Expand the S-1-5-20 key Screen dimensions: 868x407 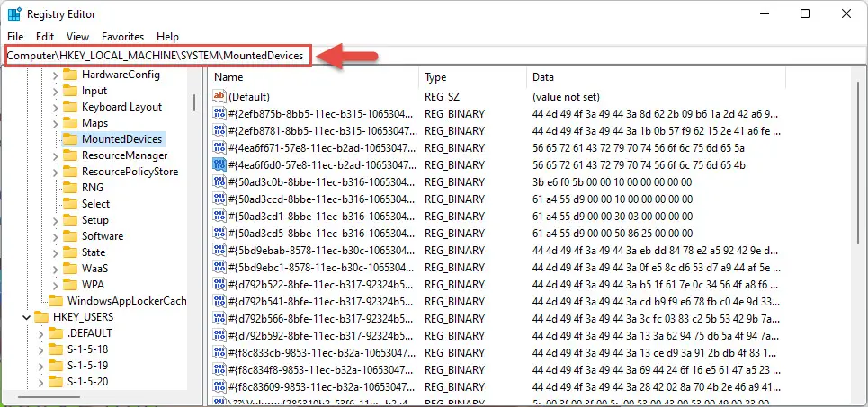(41, 382)
